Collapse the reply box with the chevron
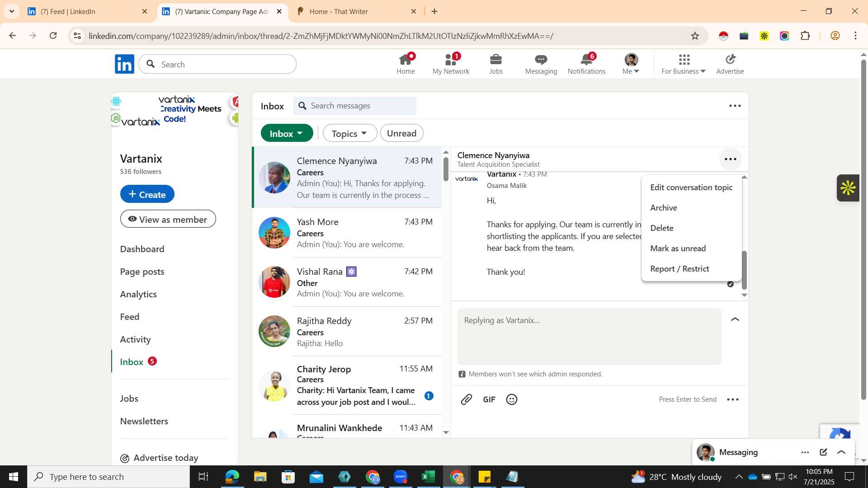 pyautogui.click(x=735, y=319)
